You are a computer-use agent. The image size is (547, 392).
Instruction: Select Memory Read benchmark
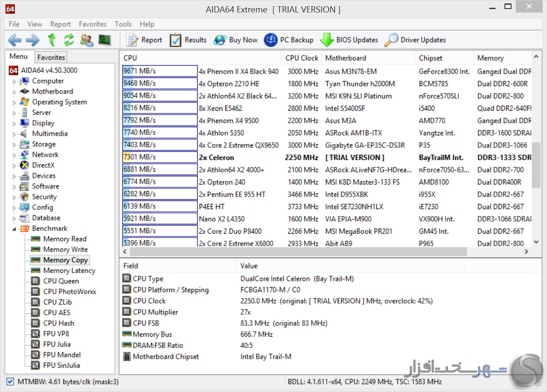point(65,239)
